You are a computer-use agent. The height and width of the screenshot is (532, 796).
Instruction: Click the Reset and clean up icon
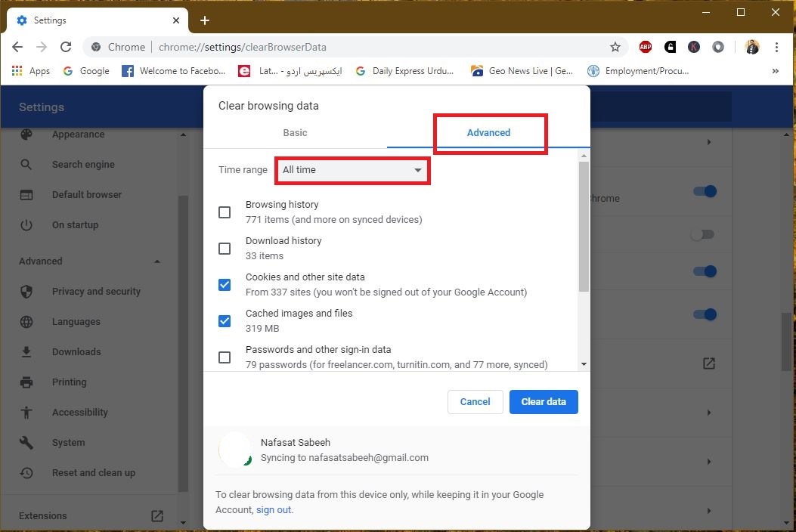coord(26,472)
